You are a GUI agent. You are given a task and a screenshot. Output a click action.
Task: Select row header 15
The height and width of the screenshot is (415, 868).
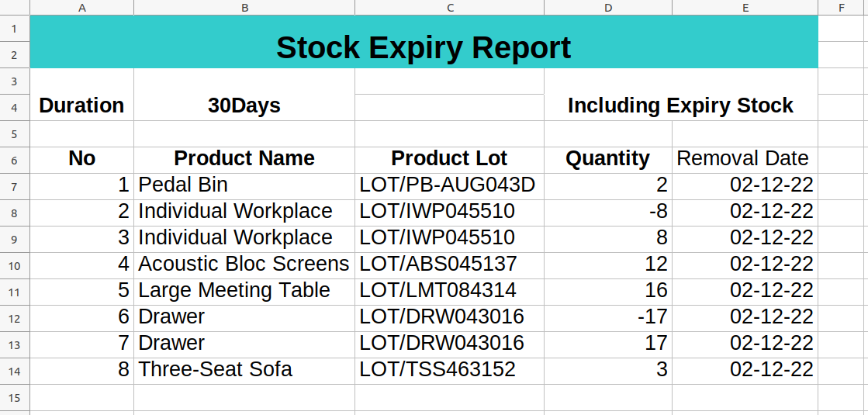click(15, 398)
